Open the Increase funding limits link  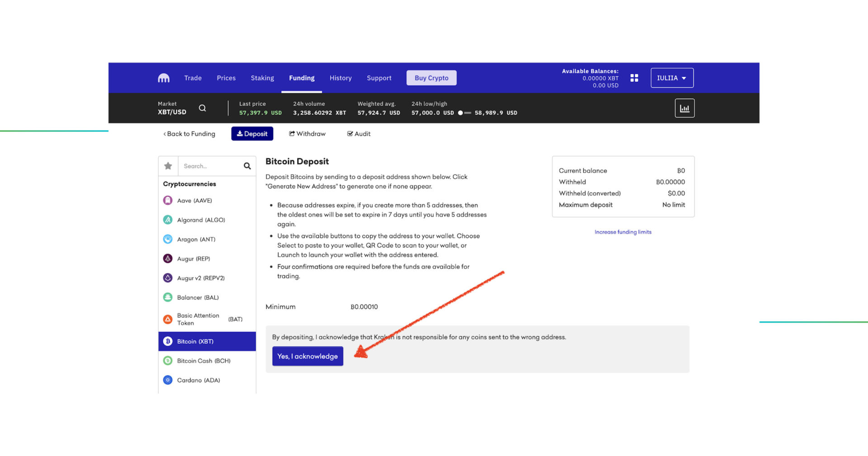(623, 232)
